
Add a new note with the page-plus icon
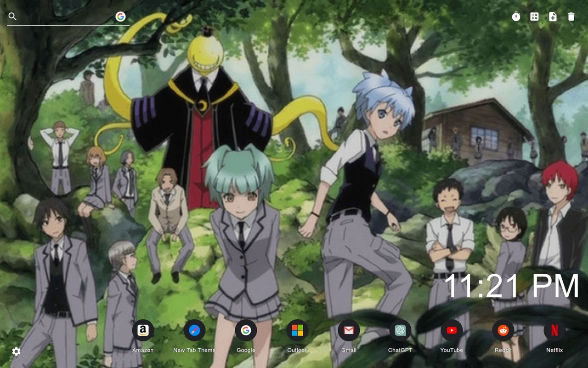pyautogui.click(x=553, y=17)
